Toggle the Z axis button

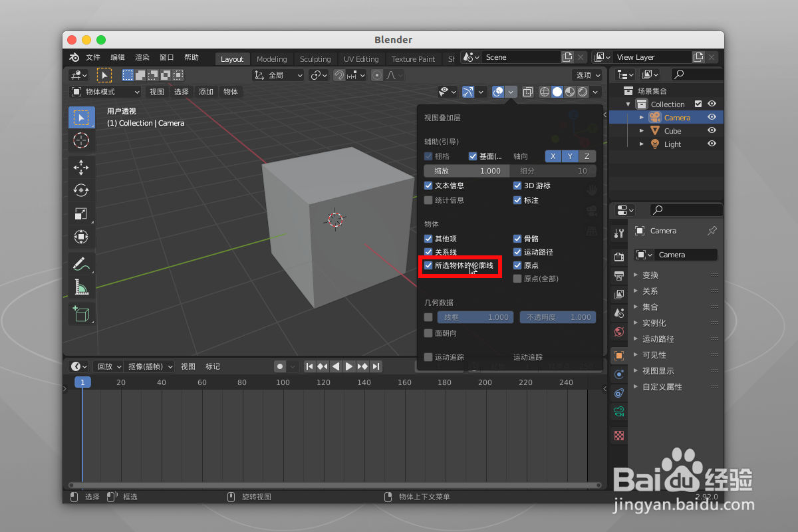[x=587, y=156]
